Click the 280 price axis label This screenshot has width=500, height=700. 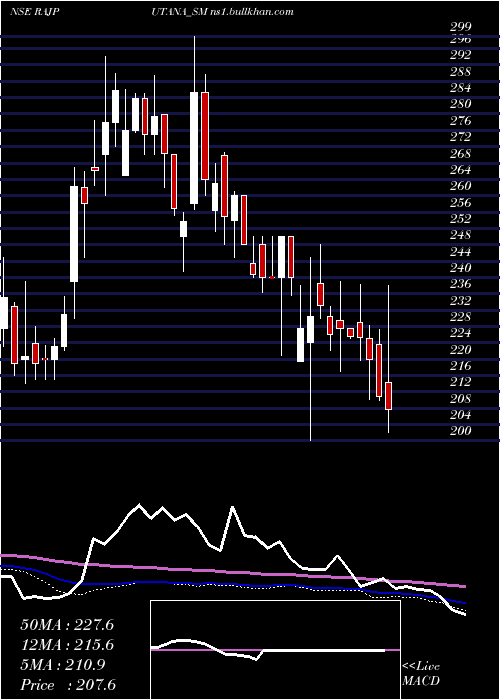(x=461, y=104)
